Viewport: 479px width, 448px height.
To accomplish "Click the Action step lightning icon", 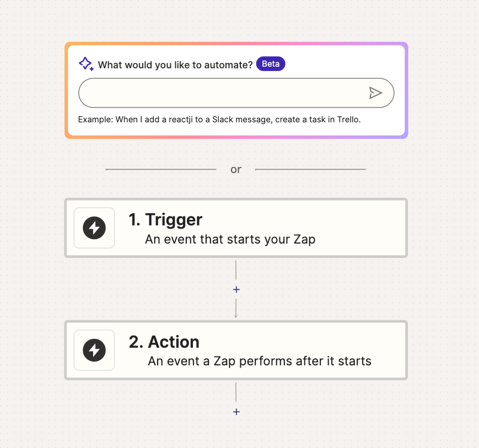I will (94, 350).
